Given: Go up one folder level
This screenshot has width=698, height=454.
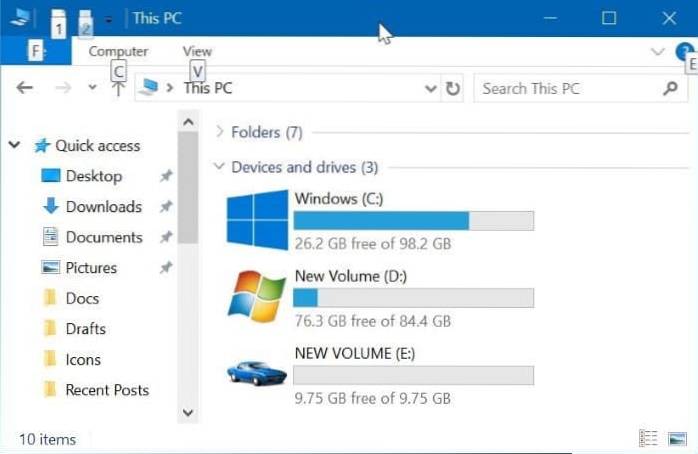Looking at the screenshot, I should point(118,89).
